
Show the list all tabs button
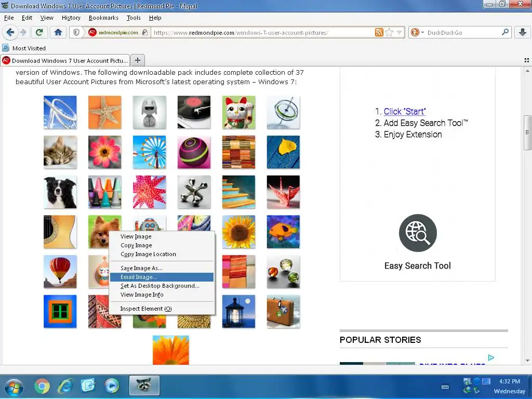point(527,60)
